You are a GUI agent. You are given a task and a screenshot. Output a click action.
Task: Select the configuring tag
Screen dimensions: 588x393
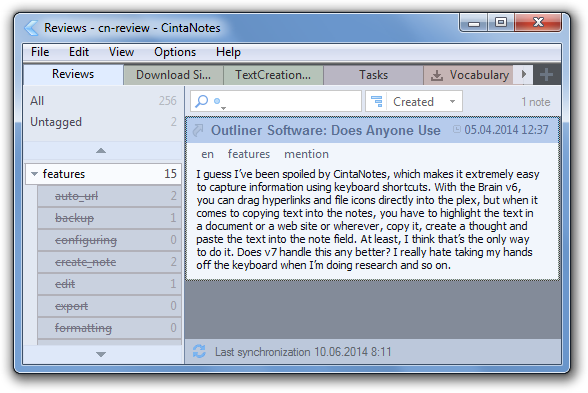pyautogui.click(x=109, y=240)
